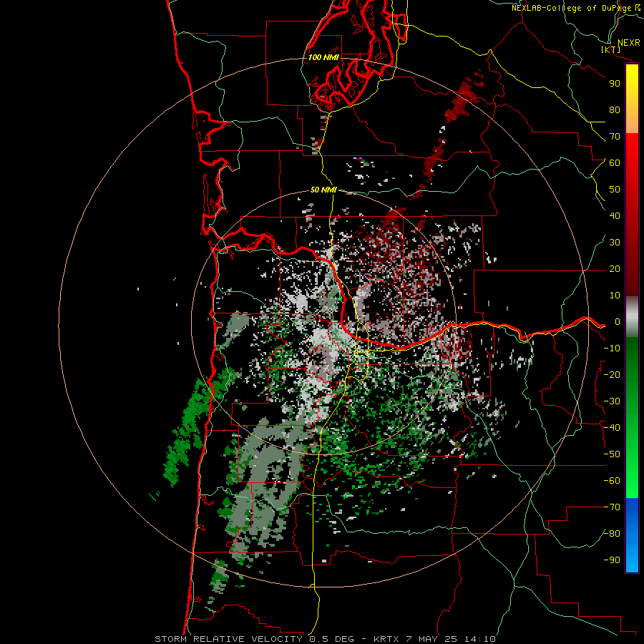644x644 pixels.
Task: Click the "-10" value on the velocity scale
Action: [612, 348]
